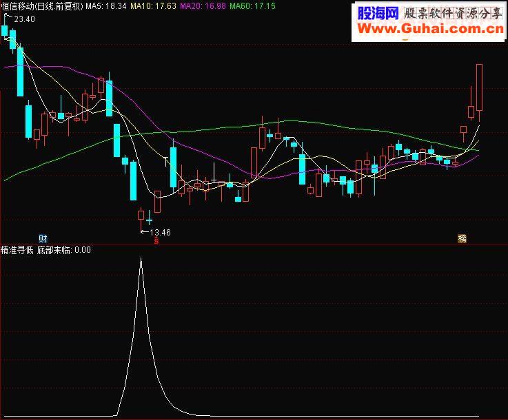Click the 23.40 high price label

pos(24,19)
